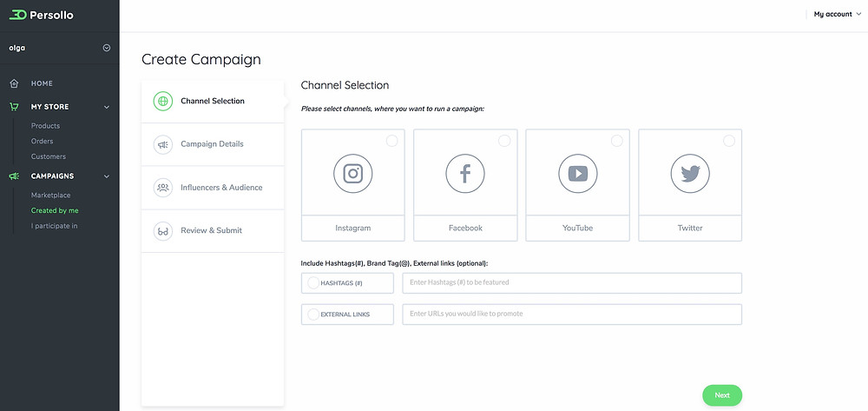Click the Create Campaign heading
The width and height of the screenshot is (868, 411).
[201, 60]
